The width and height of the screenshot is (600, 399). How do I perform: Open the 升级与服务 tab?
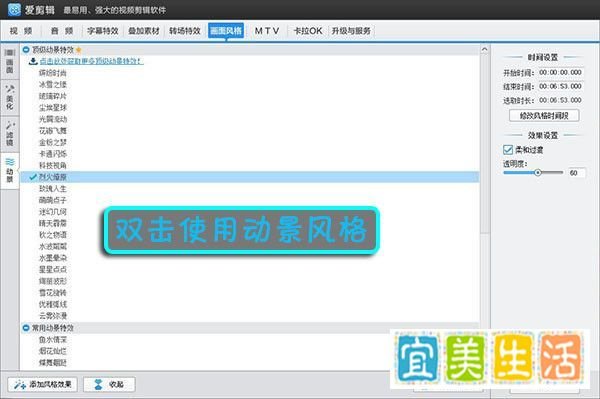click(351, 31)
